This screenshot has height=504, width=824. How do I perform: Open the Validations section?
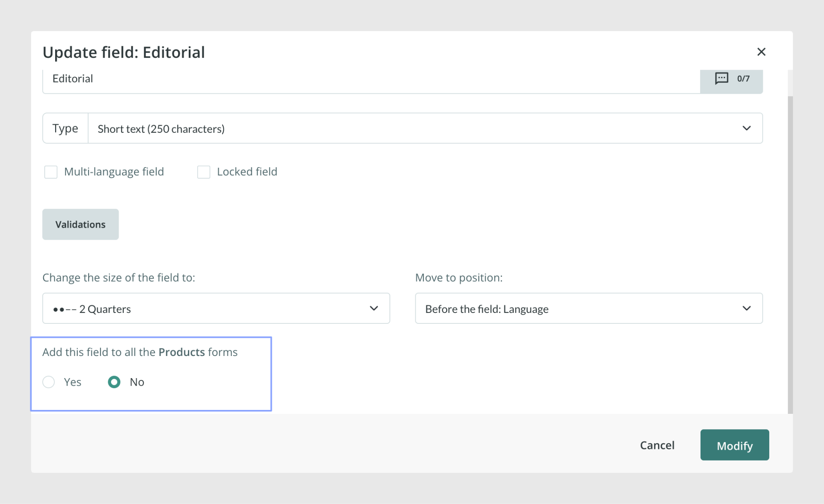click(x=80, y=224)
